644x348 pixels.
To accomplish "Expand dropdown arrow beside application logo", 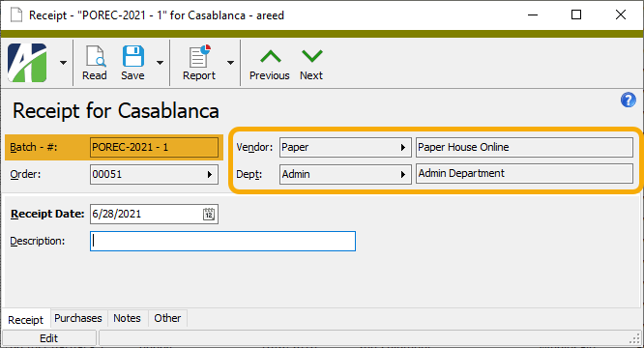I will tap(63, 63).
